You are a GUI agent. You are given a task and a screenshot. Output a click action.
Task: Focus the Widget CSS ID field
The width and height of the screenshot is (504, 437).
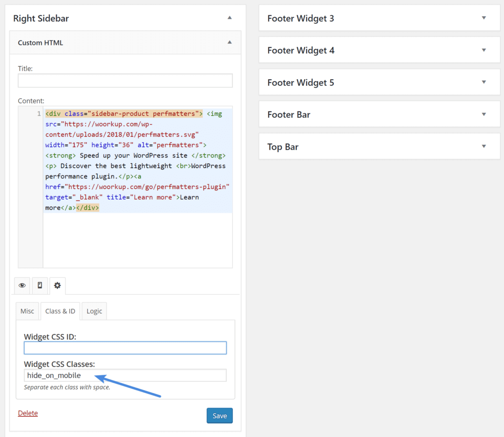coord(126,348)
